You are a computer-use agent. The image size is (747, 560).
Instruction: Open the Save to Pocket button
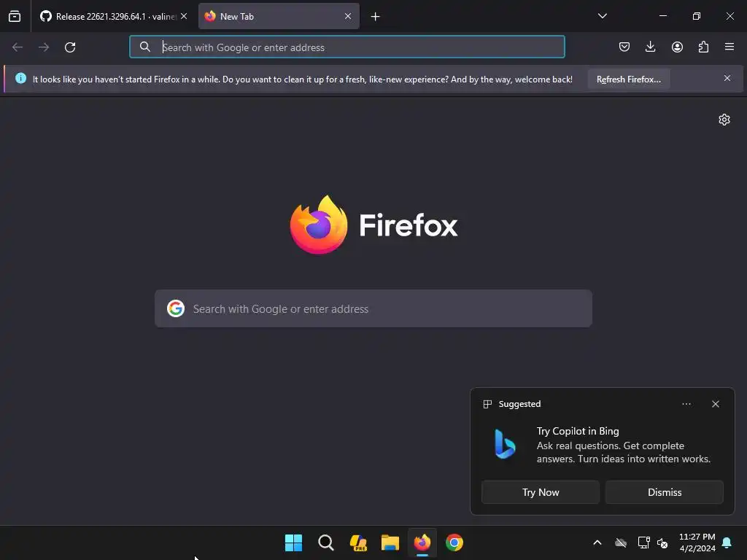pyautogui.click(x=624, y=47)
